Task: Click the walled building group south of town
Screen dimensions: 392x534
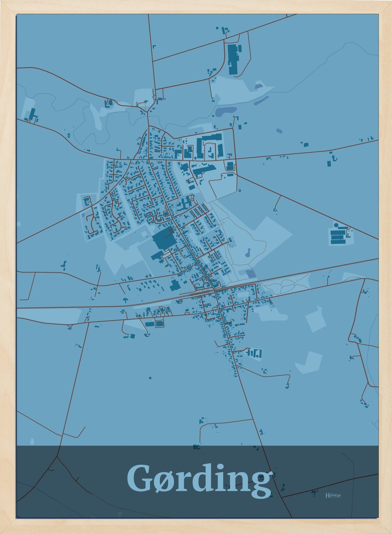Action: tap(254, 353)
